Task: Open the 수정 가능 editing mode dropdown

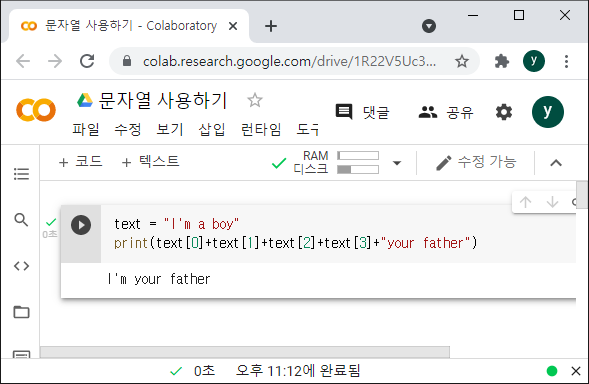Action: coord(476,162)
